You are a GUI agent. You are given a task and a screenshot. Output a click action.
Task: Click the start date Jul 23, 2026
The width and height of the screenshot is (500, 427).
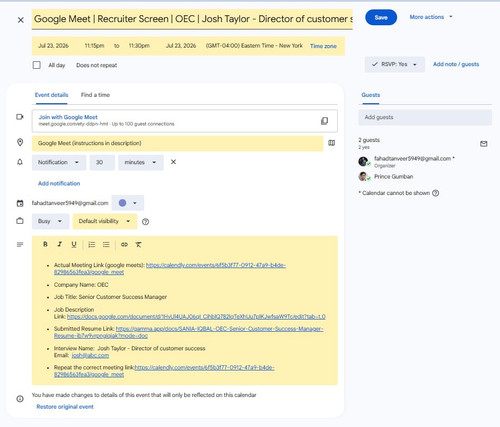(53, 46)
